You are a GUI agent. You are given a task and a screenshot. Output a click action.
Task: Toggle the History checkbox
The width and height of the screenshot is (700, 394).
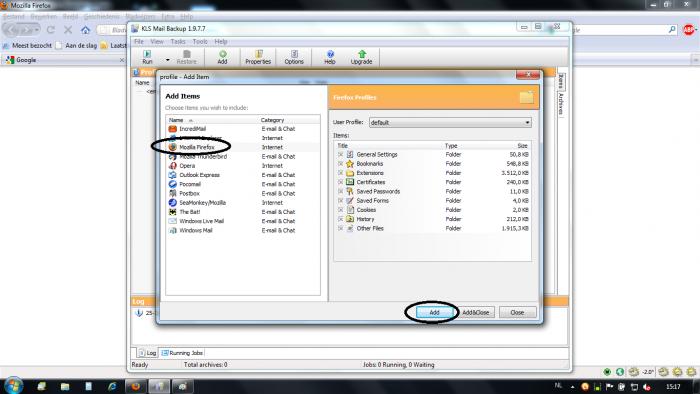(x=341, y=219)
